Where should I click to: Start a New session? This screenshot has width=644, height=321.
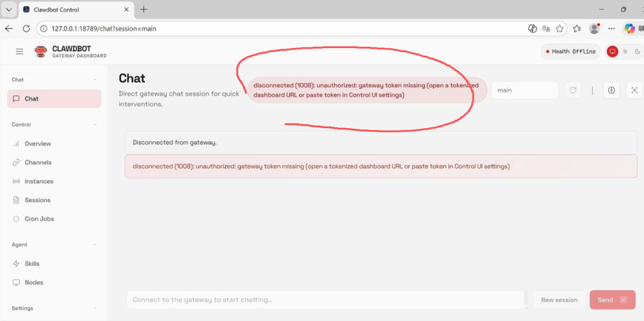(x=559, y=300)
